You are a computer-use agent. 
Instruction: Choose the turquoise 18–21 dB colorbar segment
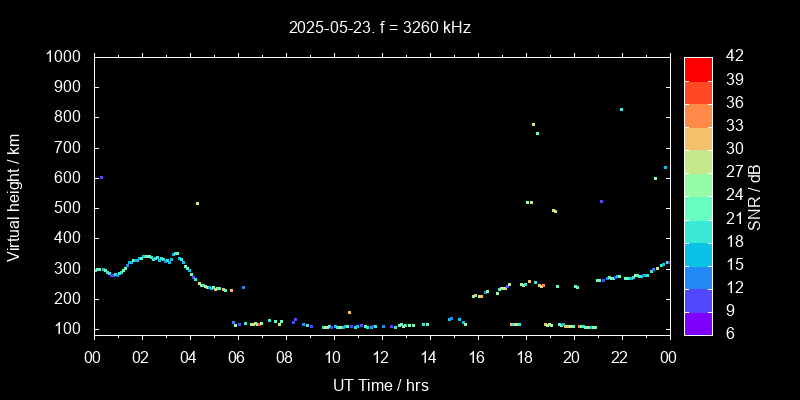[x=698, y=231]
